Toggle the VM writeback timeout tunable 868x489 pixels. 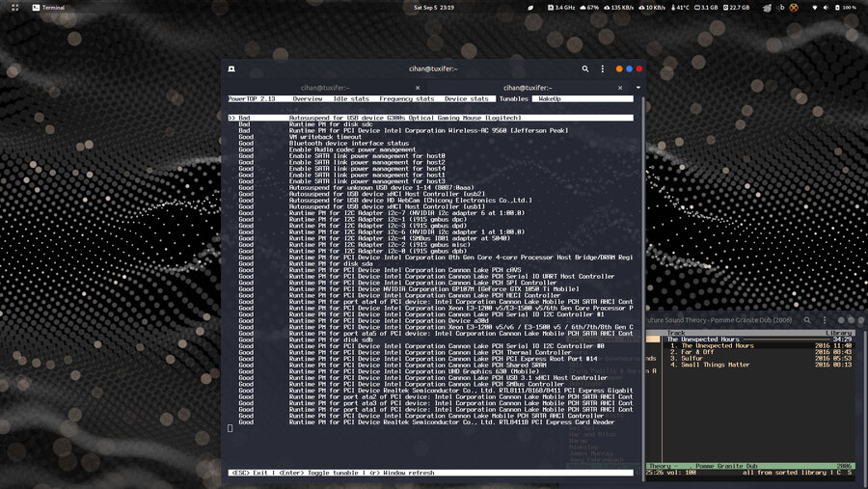coord(326,137)
